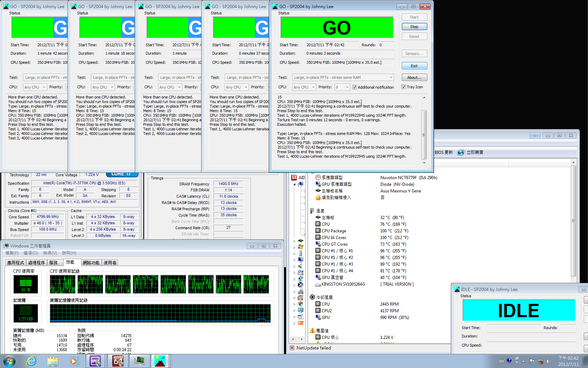The width and height of the screenshot is (588, 368).
Task: Open Task Manager taskbar icon
Action: (x=140, y=361)
